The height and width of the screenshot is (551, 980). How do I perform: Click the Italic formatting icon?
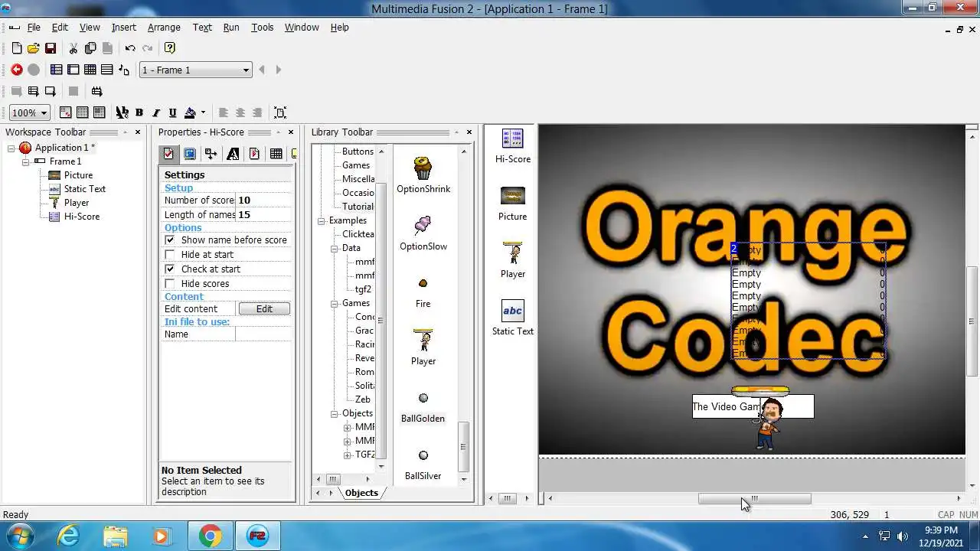click(156, 112)
